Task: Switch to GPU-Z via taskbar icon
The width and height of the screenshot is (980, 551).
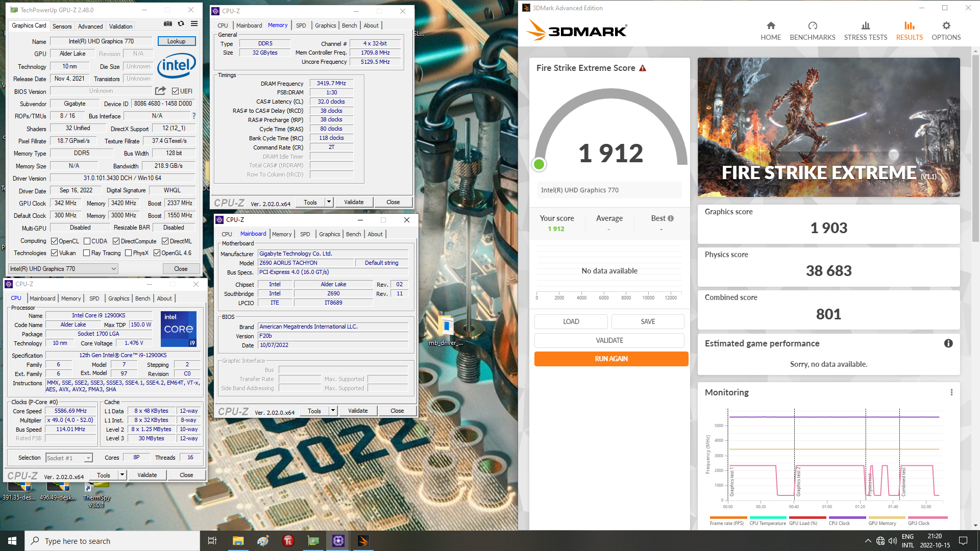Action: [x=313, y=541]
